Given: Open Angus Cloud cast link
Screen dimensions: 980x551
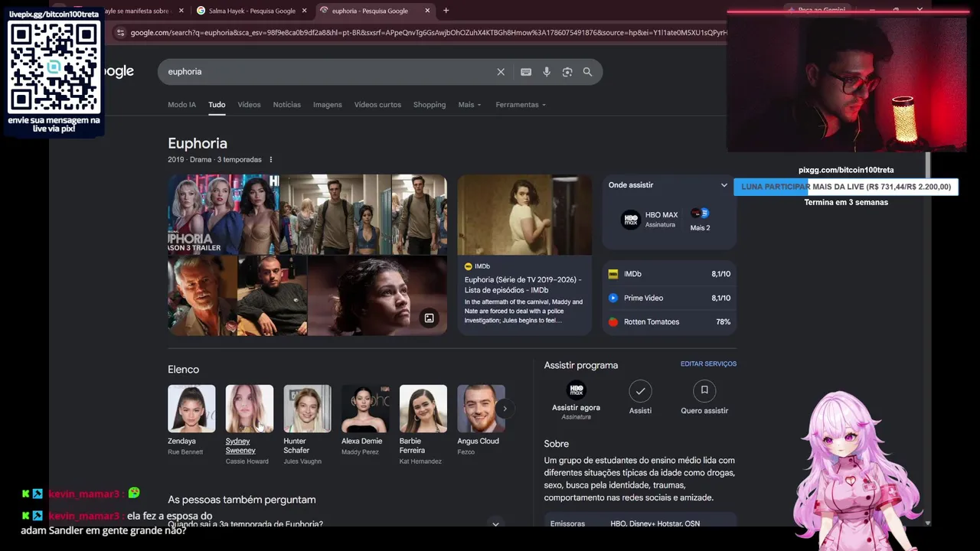Looking at the screenshot, I should (478, 442).
